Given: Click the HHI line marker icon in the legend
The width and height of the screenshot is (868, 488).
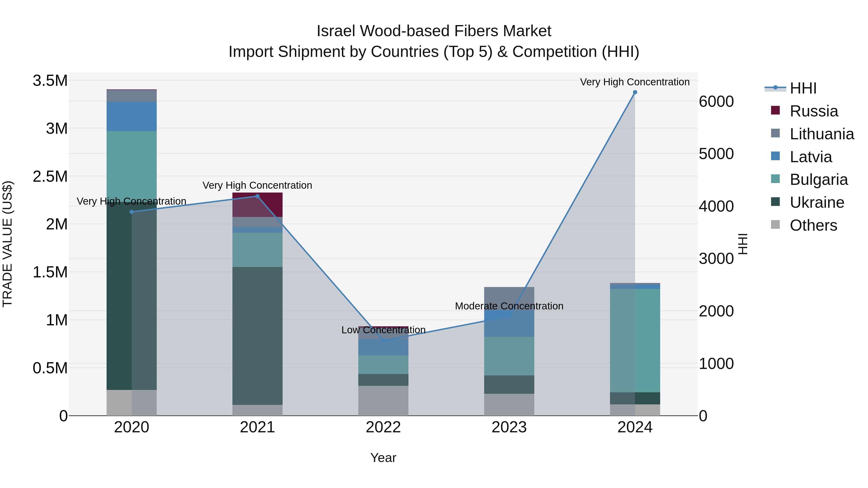Looking at the screenshot, I should pyautogui.click(x=775, y=87).
